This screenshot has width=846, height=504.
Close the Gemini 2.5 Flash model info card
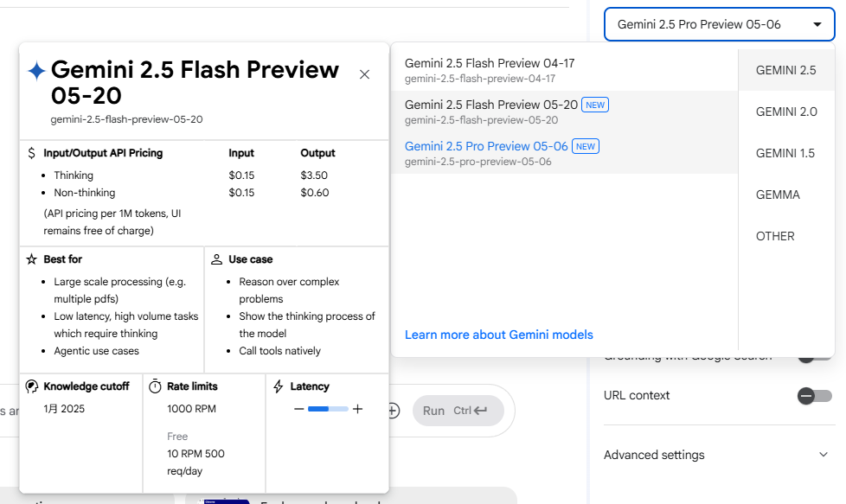pyautogui.click(x=364, y=74)
